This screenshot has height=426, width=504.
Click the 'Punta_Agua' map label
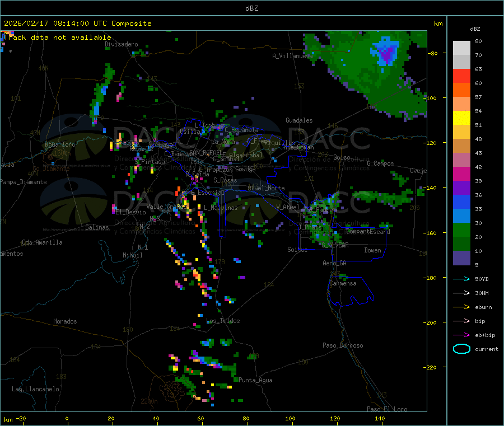[255, 380]
